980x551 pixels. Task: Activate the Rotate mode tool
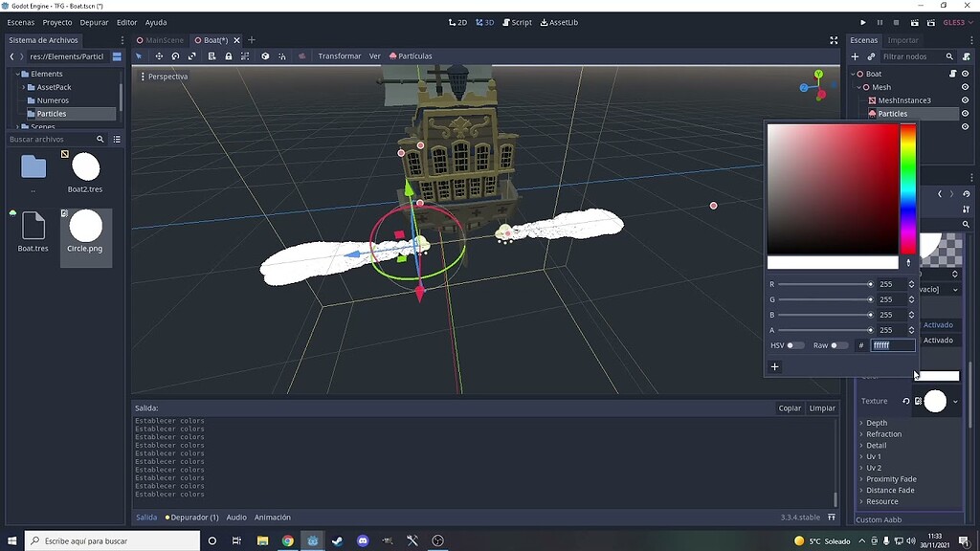coord(176,56)
